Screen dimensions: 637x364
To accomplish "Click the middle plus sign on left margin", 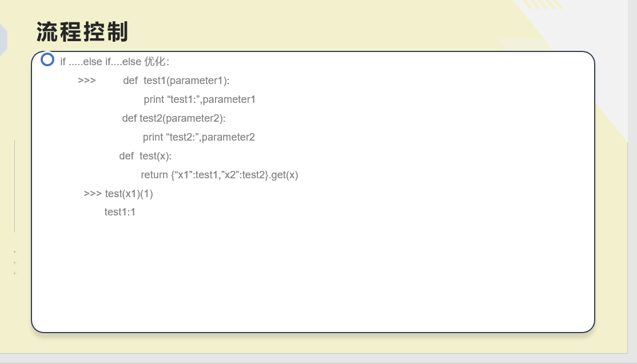I will point(15,263).
